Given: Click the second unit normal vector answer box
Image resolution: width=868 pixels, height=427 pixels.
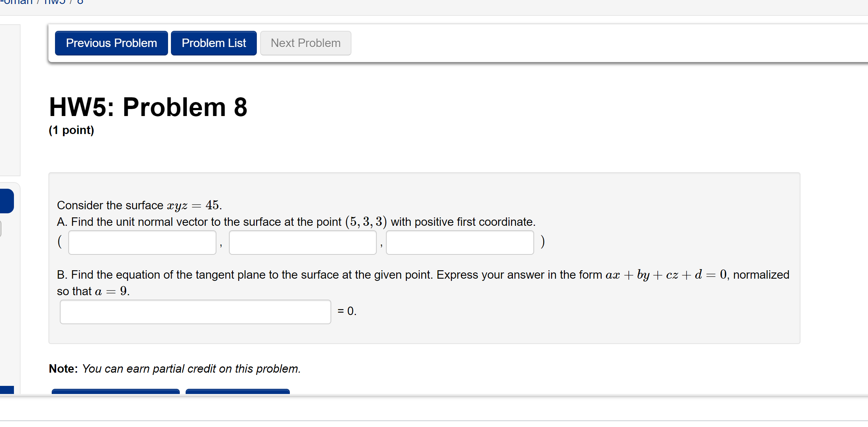Looking at the screenshot, I should [x=303, y=242].
